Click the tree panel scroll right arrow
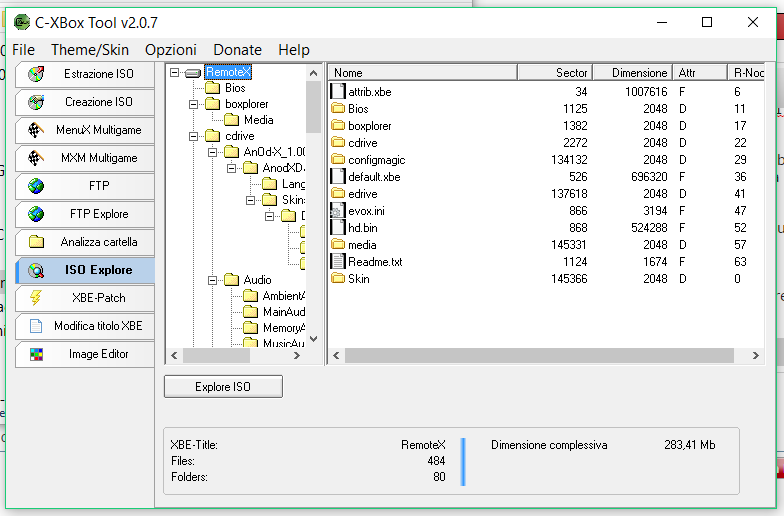The width and height of the screenshot is (784, 516). [297, 356]
